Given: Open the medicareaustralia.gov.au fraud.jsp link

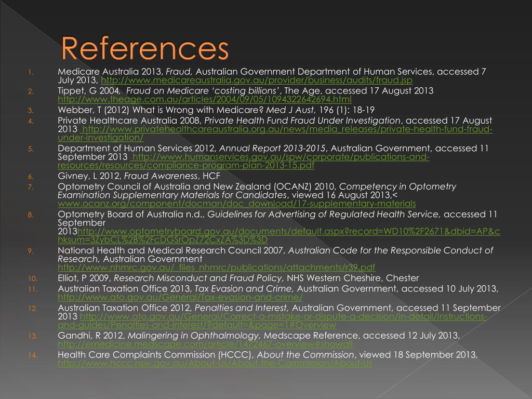Looking at the screenshot, I should (257, 81).
